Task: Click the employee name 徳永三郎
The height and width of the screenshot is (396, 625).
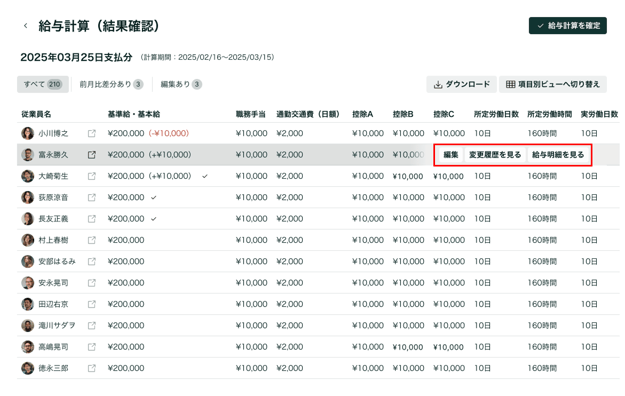Action: coord(53,368)
